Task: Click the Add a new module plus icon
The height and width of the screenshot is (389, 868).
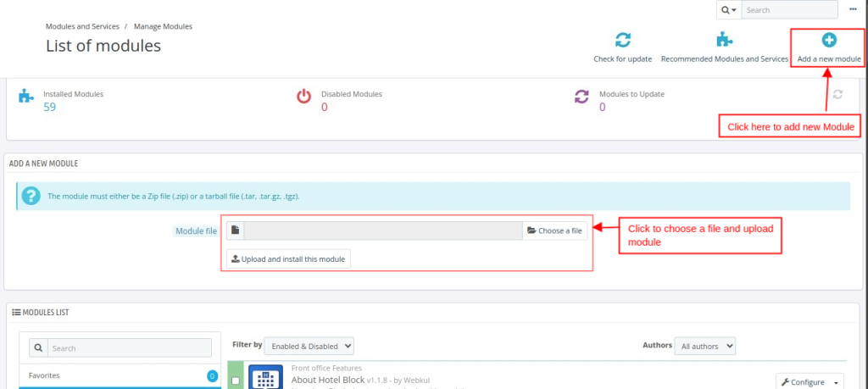Action: tap(829, 40)
